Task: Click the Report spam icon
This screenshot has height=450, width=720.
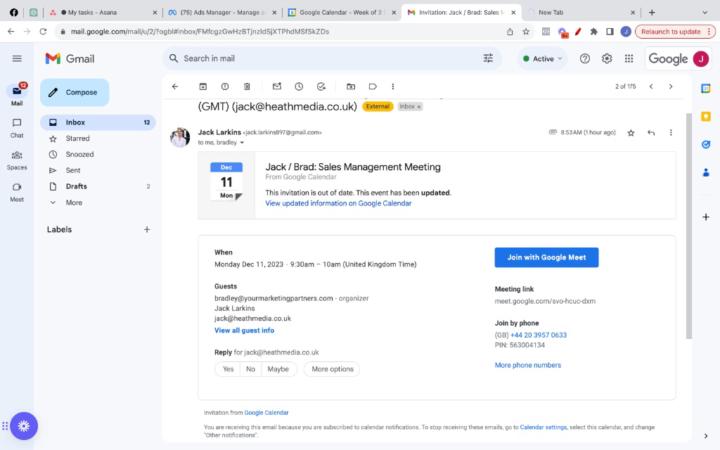Action: pos(225,86)
